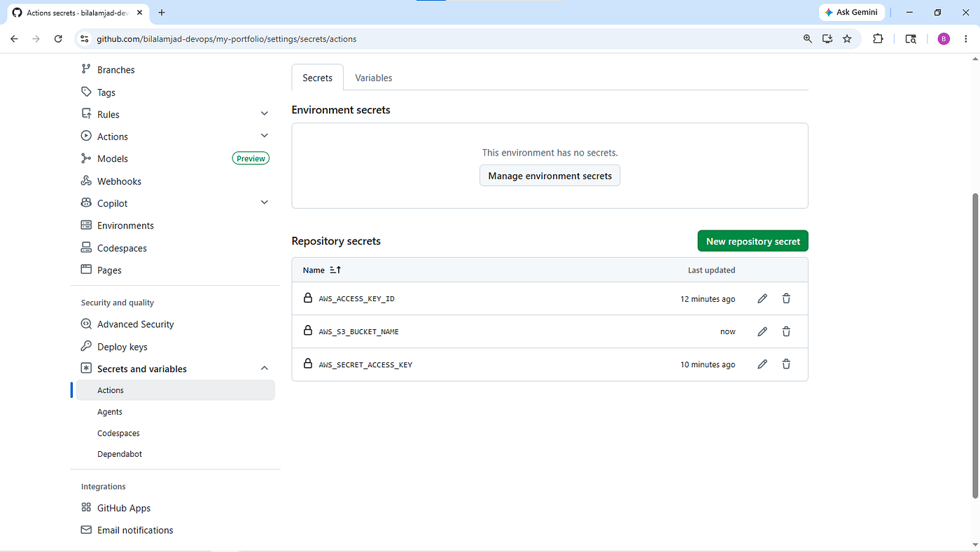Click the lock icon beside AWS_S3_BUCKET_NAME
This screenshot has height=552, width=980.
[307, 331]
